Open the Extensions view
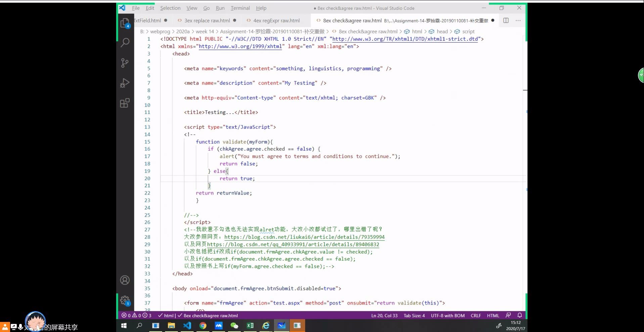Screen dimensions: 644x332 [125, 103]
